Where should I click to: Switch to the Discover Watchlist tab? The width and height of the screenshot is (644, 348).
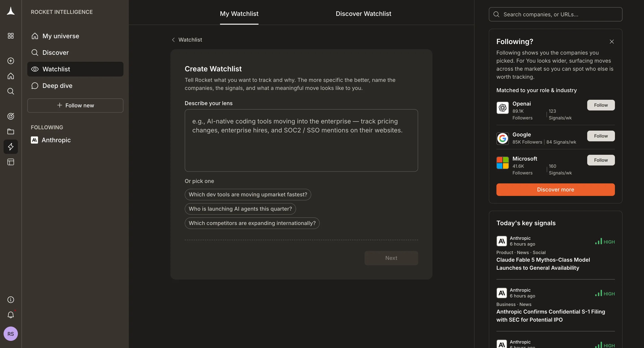(363, 14)
